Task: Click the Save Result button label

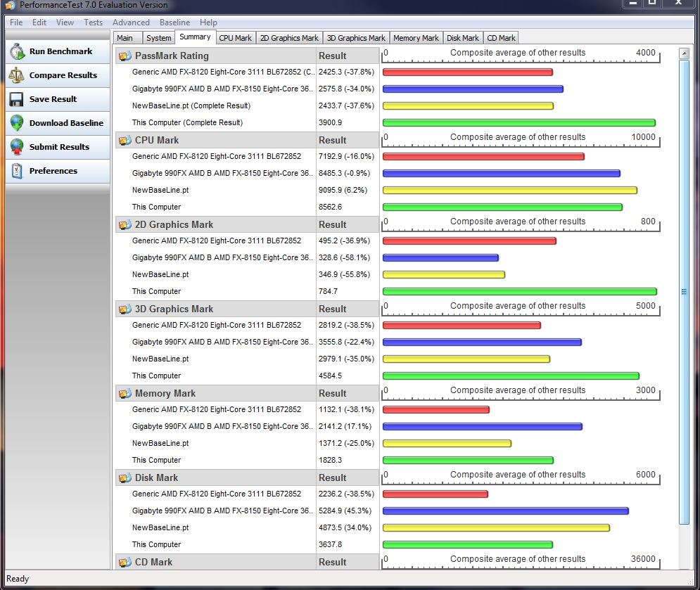Action: tap(53, 99)
